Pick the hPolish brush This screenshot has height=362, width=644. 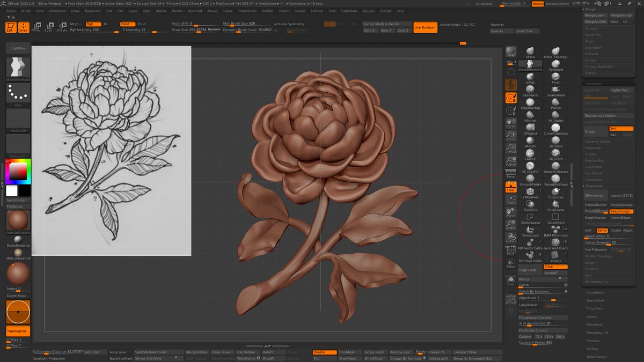click(530, 115)
